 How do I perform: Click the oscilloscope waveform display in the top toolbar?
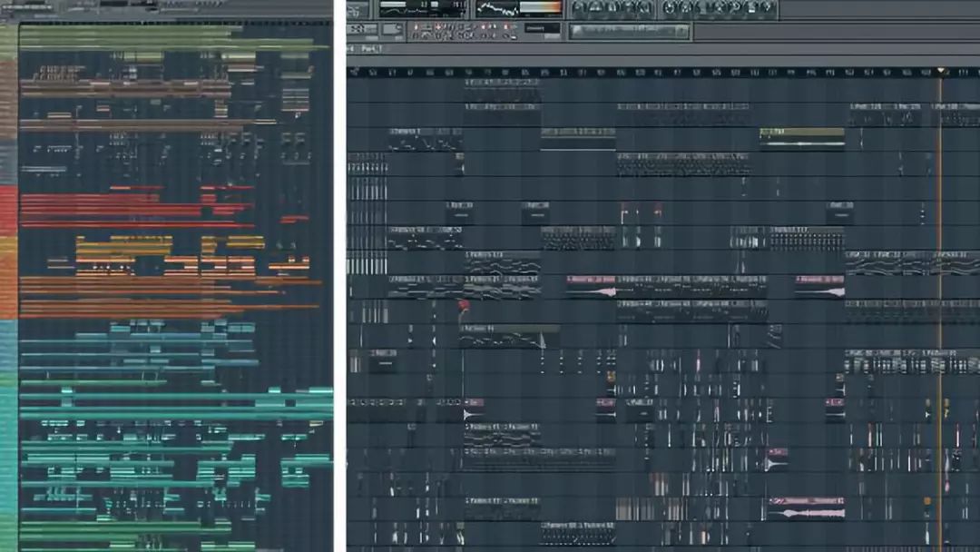pos(497,9)
